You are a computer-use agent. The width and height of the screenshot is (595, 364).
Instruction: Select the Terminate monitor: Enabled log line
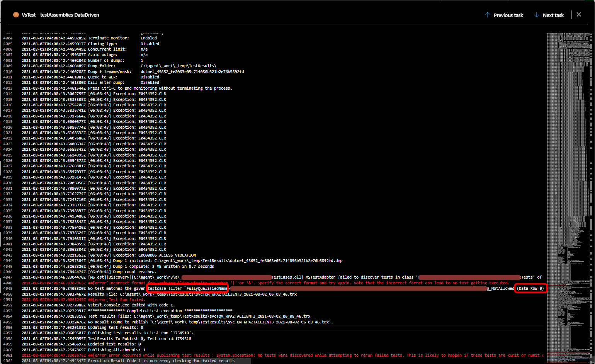[x=89, y=38]
